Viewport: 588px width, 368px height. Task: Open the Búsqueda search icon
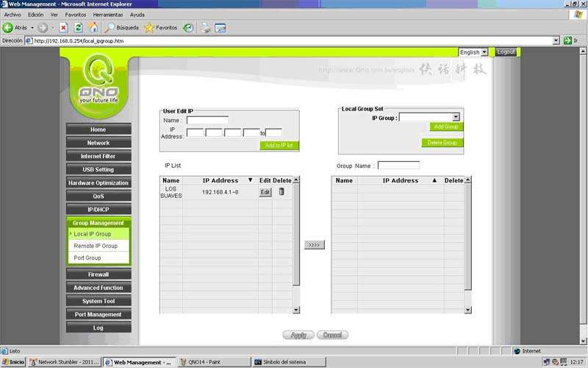pyautogui.click(x=111, y=27)
